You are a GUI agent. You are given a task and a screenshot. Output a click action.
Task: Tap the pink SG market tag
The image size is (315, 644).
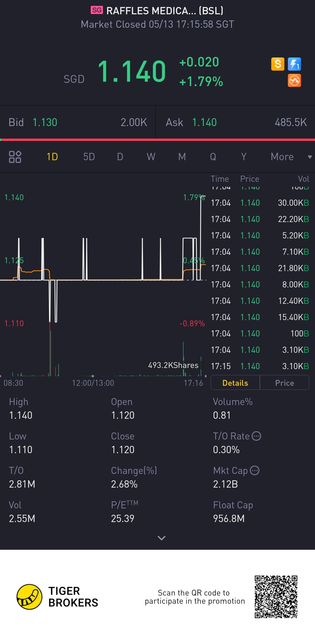(x=97, y=10)
